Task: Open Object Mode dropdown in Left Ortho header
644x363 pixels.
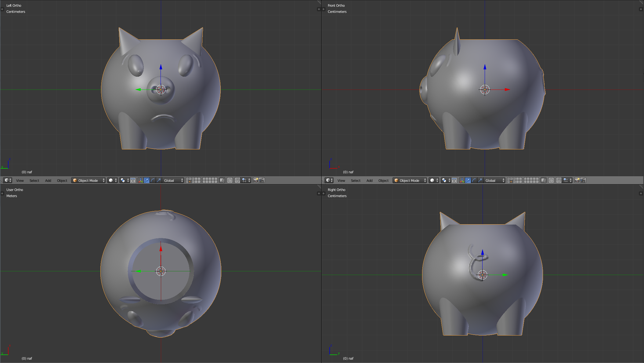Action: click(89, 180)
